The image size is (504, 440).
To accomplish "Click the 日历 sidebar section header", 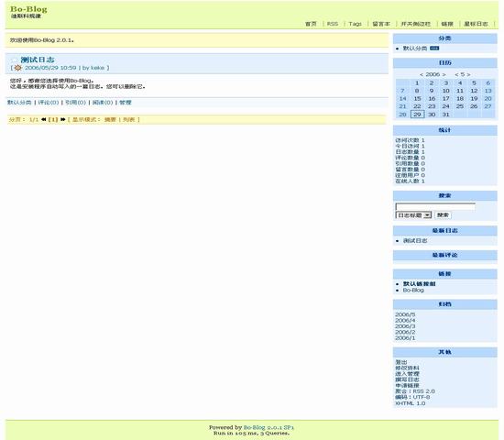I will (x=444, y=62).
